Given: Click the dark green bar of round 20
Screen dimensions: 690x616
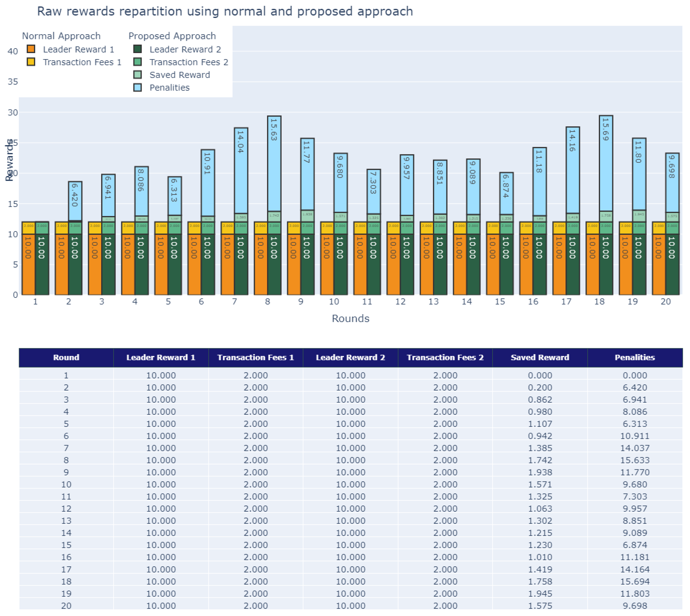Looking at the screenshot, I should point(672,264).
